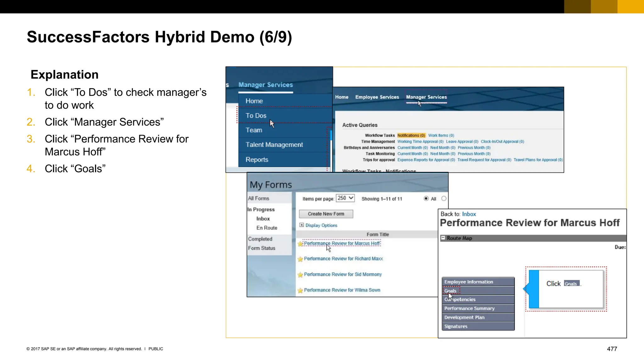
Task: Open Working Time Approval (0) link
Action: point(420,142)
